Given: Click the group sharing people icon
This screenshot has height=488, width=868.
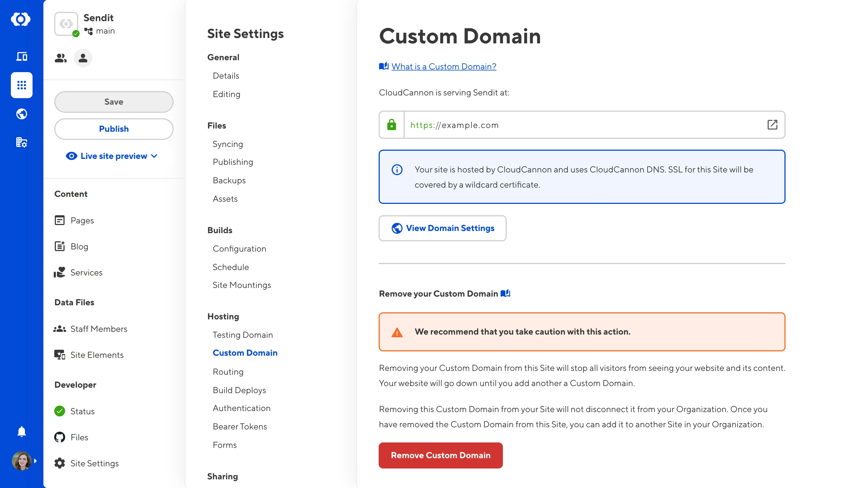Looking at the screenshot, I should pyautogui.click(x=61, y=58).
